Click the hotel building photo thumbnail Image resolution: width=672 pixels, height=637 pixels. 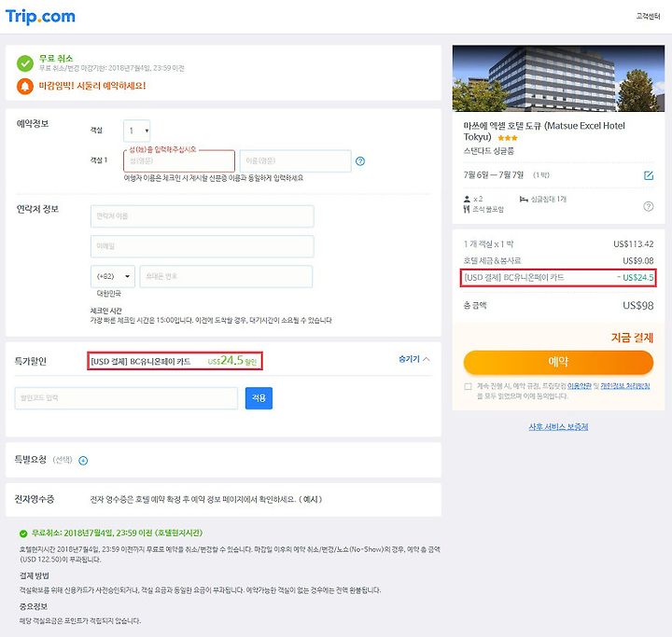558,78
